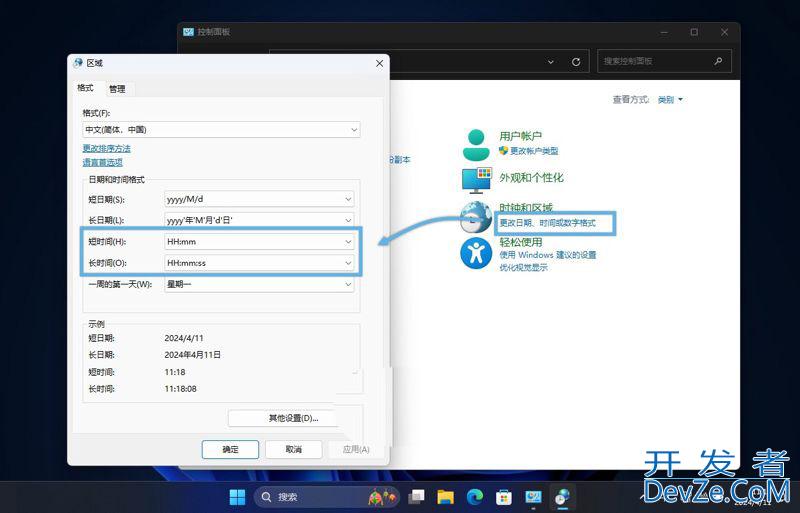Launch File Explorer from the taskbar

point(445,497)
